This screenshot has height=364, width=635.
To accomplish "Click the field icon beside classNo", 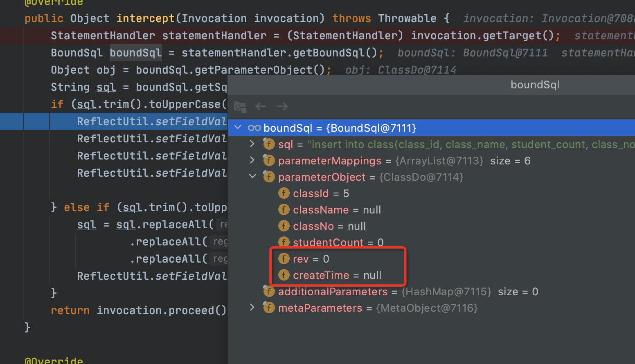I will coord(284,226).
